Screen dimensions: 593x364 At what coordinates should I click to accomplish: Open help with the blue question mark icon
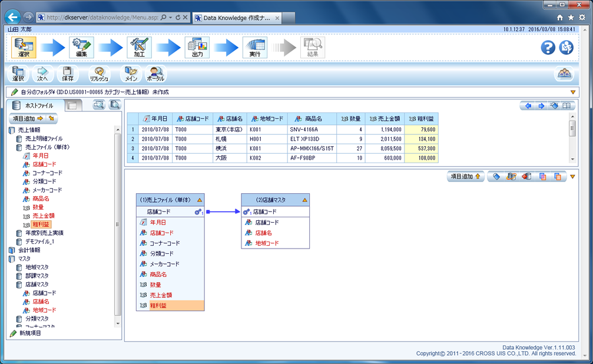tap(548, 48)
